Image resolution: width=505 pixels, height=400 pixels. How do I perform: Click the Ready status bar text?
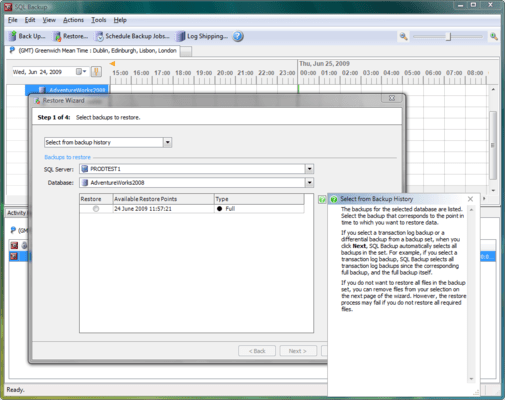click(x=15, y=390)
